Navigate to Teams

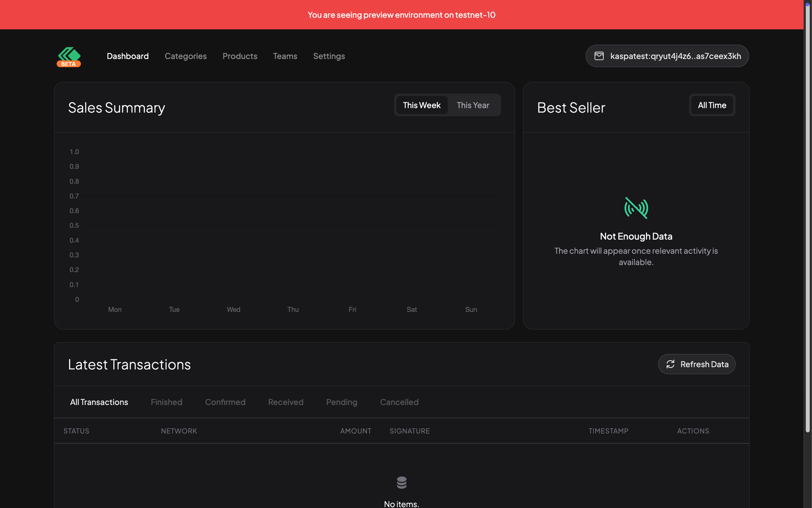285,56
